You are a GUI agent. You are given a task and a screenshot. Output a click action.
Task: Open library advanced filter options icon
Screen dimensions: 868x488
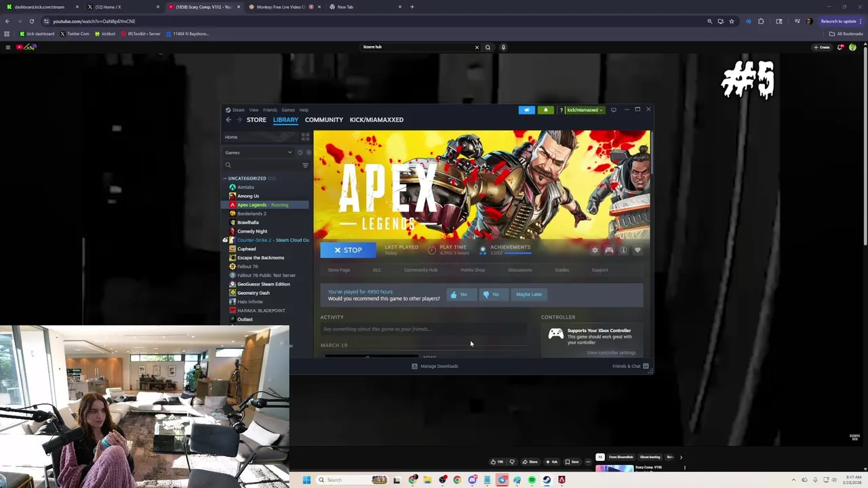[305, 165]
